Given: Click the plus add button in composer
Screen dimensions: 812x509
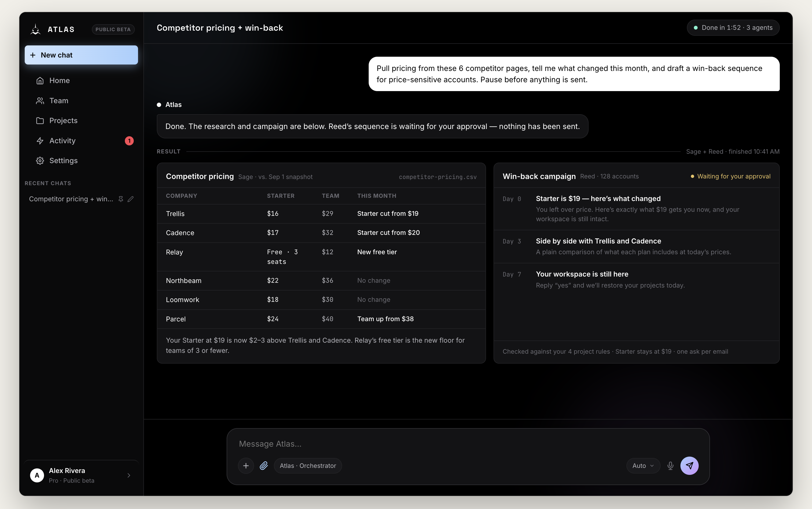Looking at the screenshot, I should click(246, 465).
